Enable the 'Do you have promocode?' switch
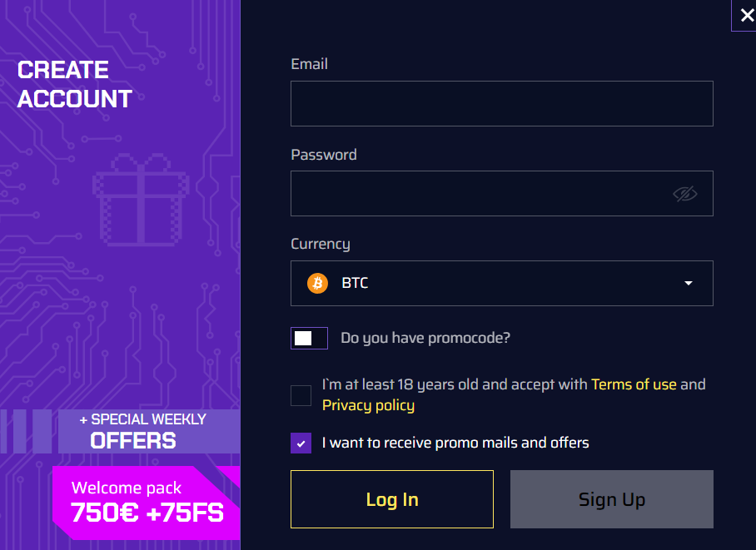The image size is (756, 550). (x=309, y=338)
